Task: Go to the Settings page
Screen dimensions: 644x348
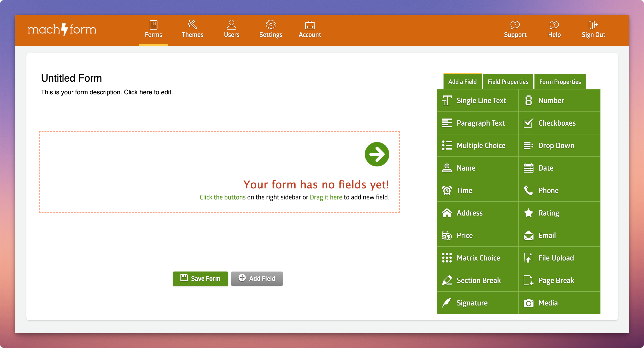Action: pyautogui.click(x=270, y=29)
